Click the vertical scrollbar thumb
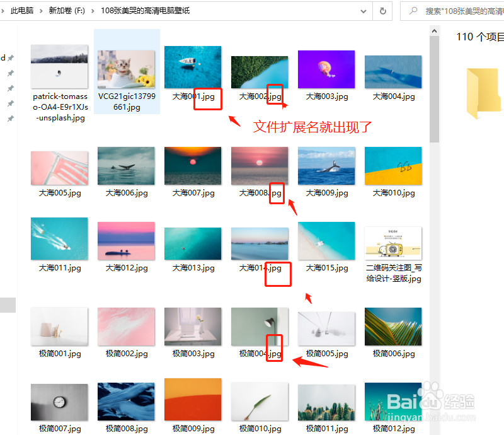 pos(434,89)
